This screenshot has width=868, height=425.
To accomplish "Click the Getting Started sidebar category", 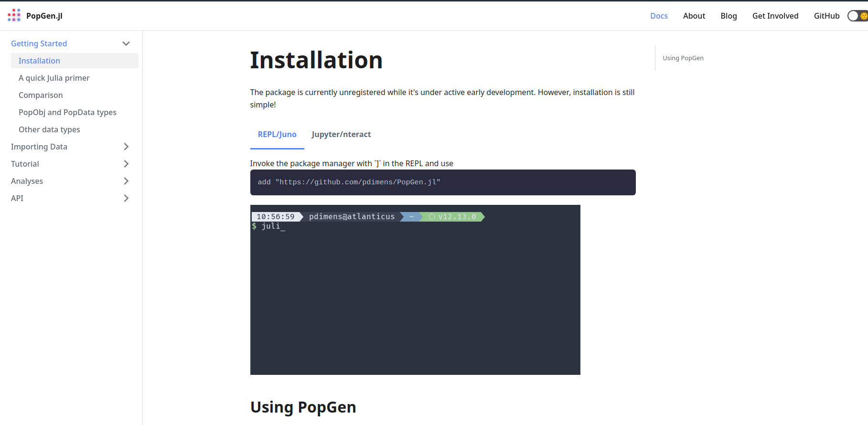I will (39, 43).
